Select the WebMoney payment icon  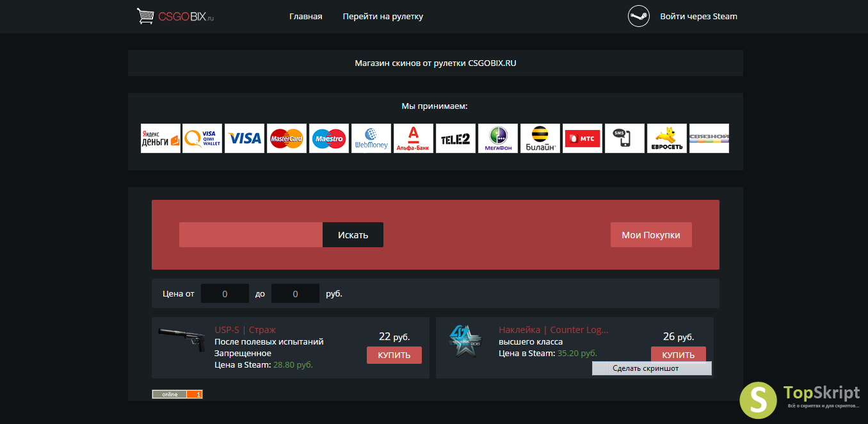(x=371, y=138)
